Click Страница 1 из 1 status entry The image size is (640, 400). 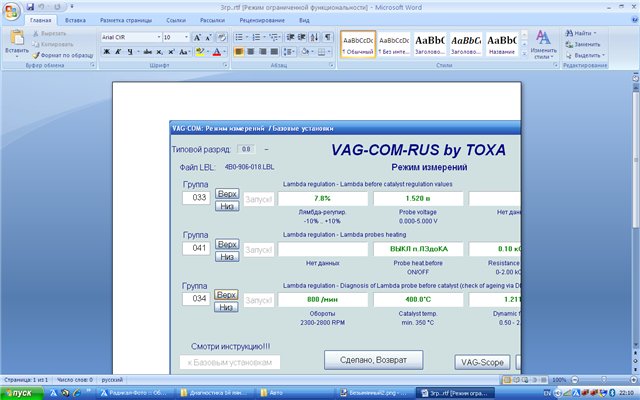tap(26, 380)
